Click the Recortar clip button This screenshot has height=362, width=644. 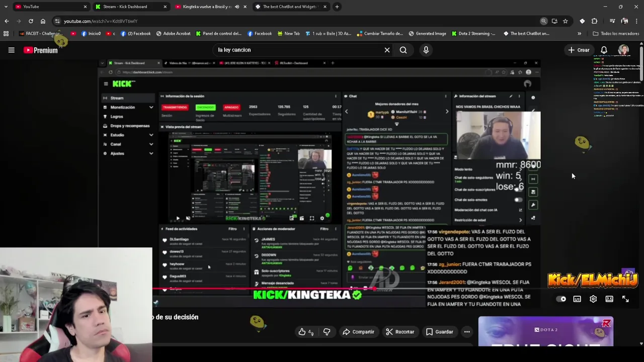tap(400, 332)
